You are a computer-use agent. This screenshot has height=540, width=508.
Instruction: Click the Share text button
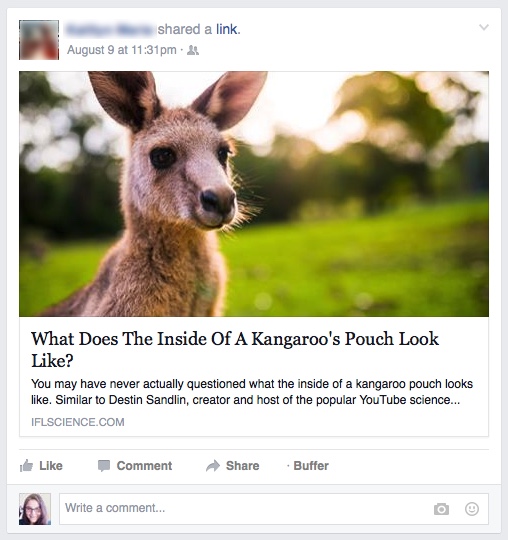tap(242, 466)
